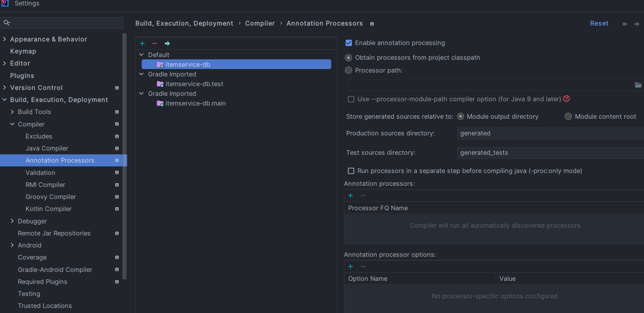Screen dimensions: 644x313
Task: Click the project-level marker next to Groovy Compiler
Action: (117, 197)
